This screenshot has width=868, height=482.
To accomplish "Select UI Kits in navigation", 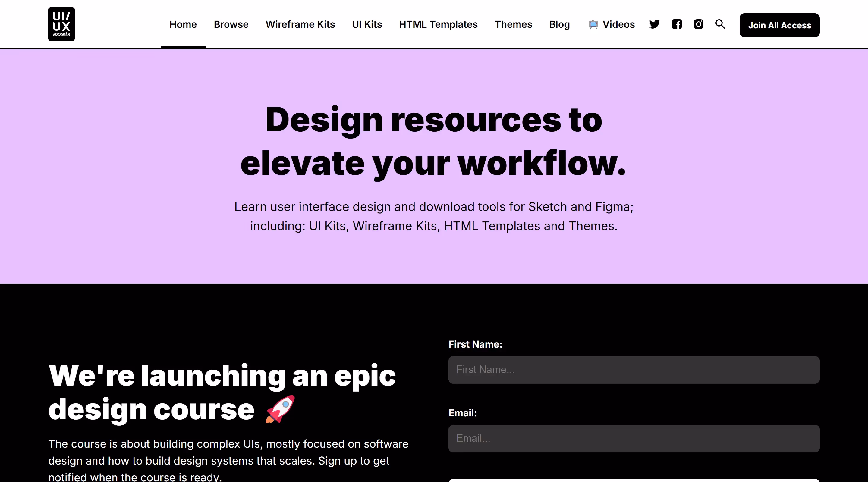I will (366, 25).
